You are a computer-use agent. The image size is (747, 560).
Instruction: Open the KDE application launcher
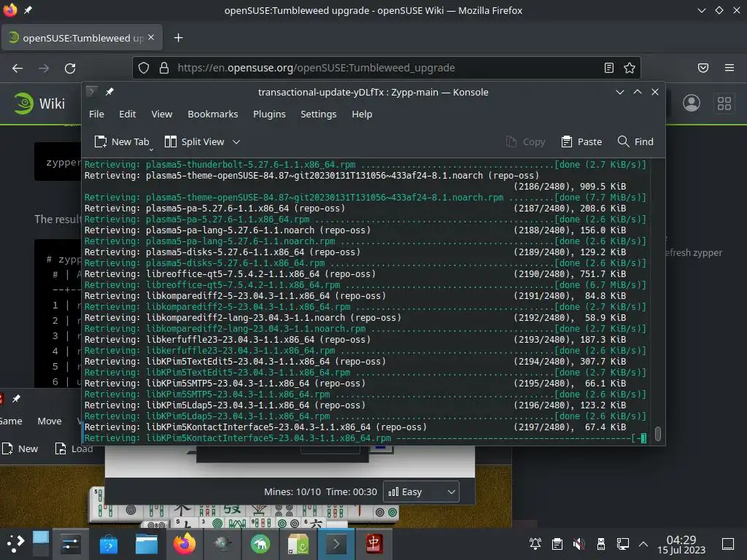(x=15, y=544)
